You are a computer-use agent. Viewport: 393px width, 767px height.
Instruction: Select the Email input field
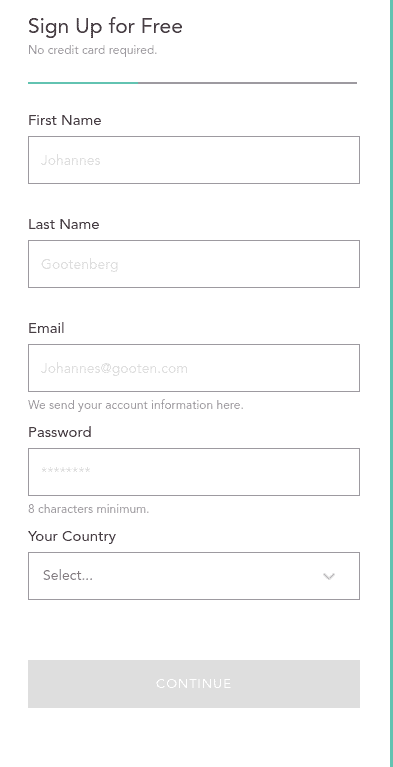click(194, 368)
